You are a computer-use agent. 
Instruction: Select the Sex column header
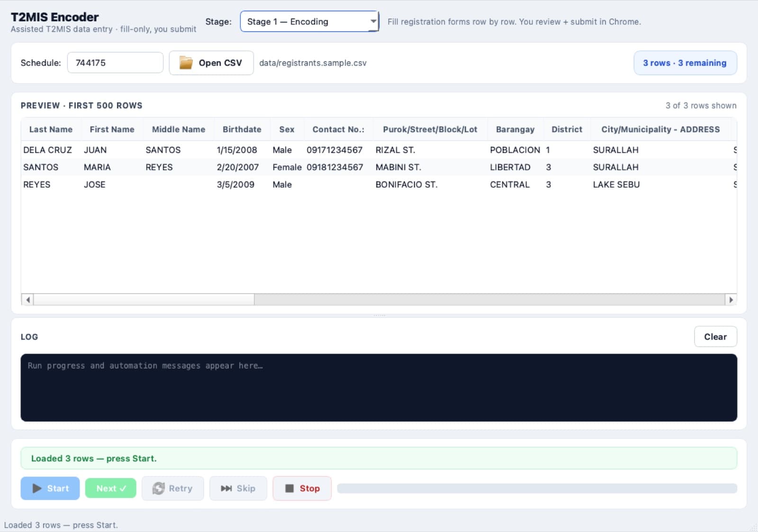(287, 129)
